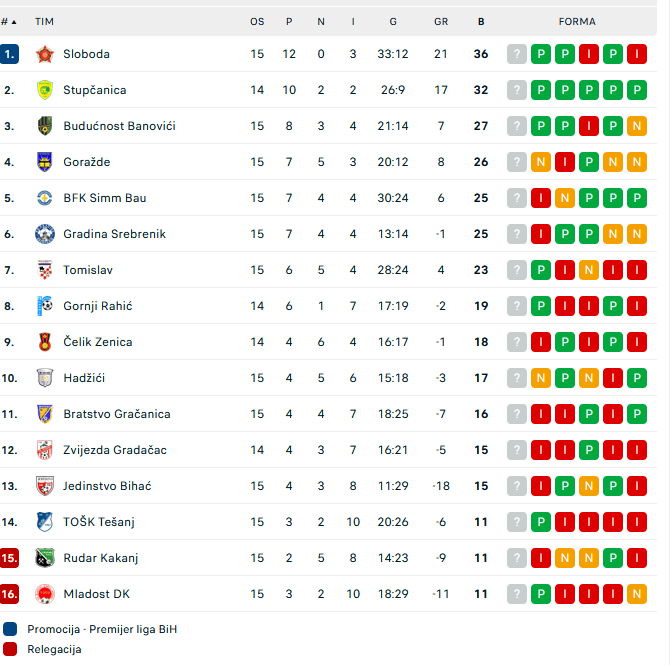Image resolution: width=670 pixels, height=665 pixels.
Task: Select the Tomislav checkered crest icon
Action: (45, 270)
